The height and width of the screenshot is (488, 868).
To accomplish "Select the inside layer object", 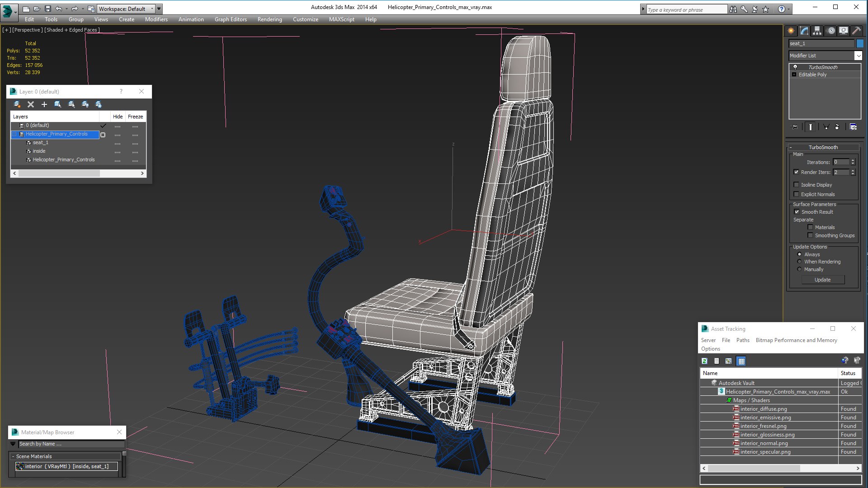I will tap(39, 151).
